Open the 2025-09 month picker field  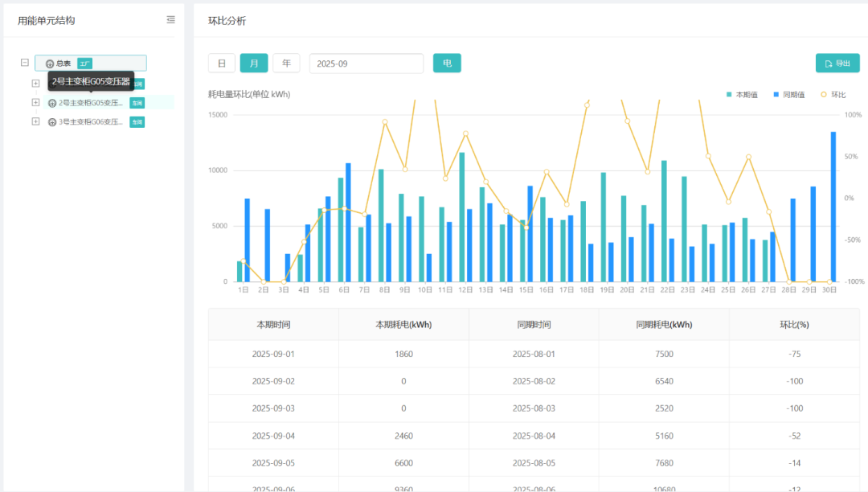(366, 64)
